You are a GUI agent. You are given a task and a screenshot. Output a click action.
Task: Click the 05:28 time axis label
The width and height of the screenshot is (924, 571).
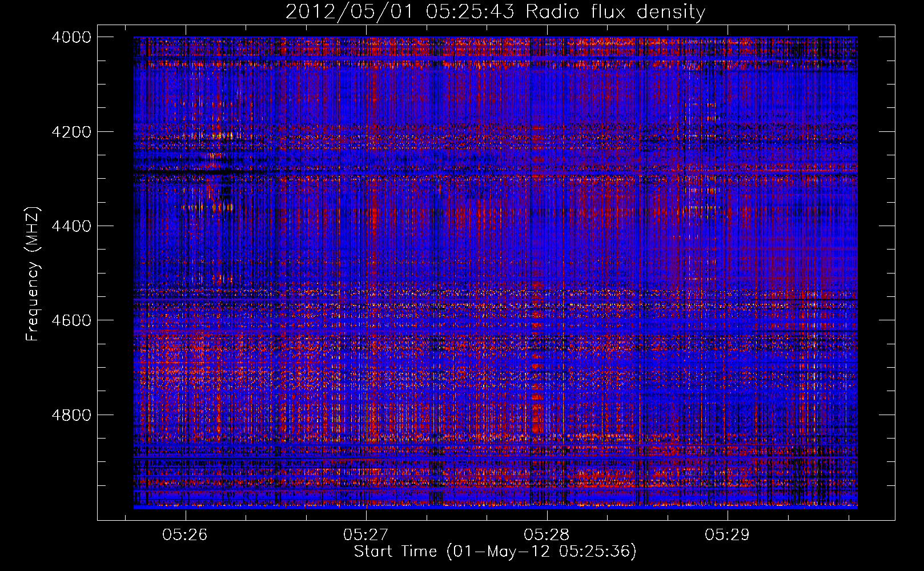coord(547,534)
